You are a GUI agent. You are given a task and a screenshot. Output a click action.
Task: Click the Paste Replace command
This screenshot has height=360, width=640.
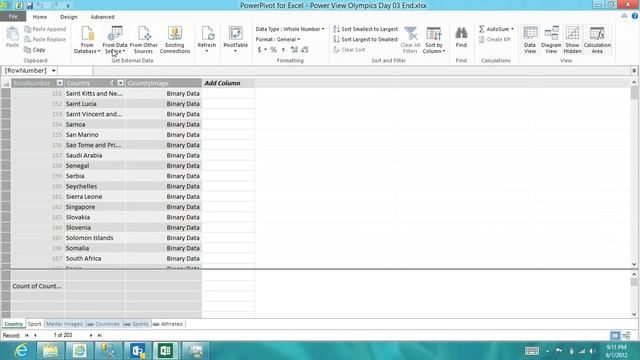(45, 39)
